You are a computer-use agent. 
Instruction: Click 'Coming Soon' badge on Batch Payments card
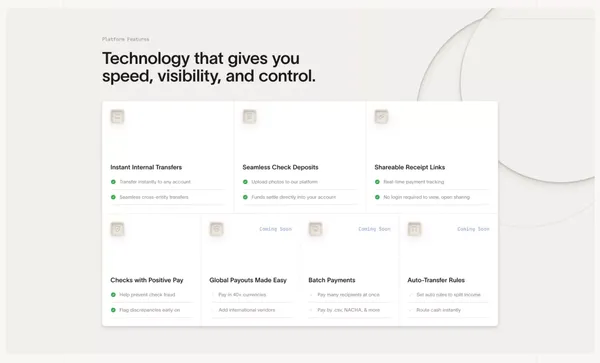tap(374, 229)
